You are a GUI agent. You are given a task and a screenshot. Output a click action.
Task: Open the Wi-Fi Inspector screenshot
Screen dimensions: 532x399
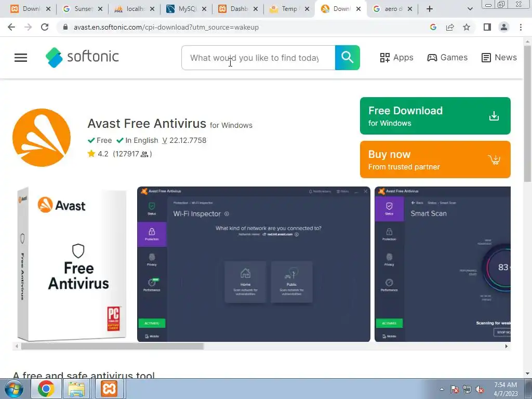tap(254, 264)
